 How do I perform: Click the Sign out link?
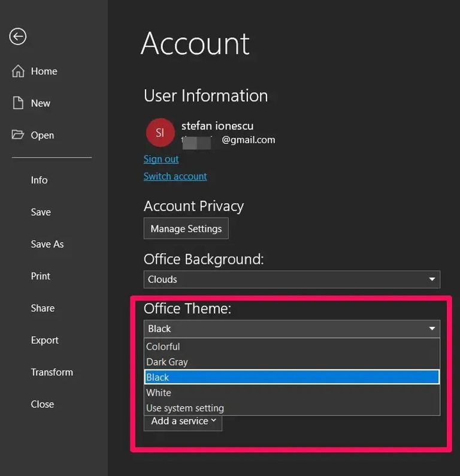161,159
